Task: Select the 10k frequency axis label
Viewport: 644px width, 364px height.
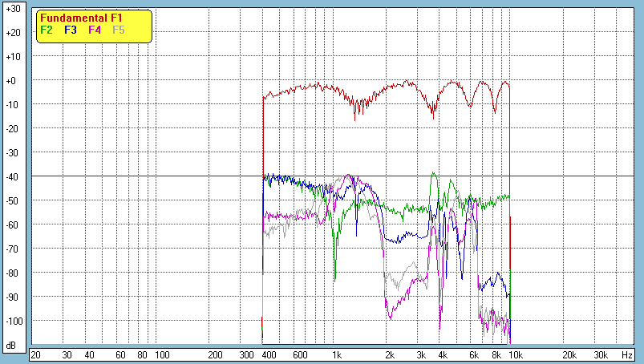Action: coord(517,354)
